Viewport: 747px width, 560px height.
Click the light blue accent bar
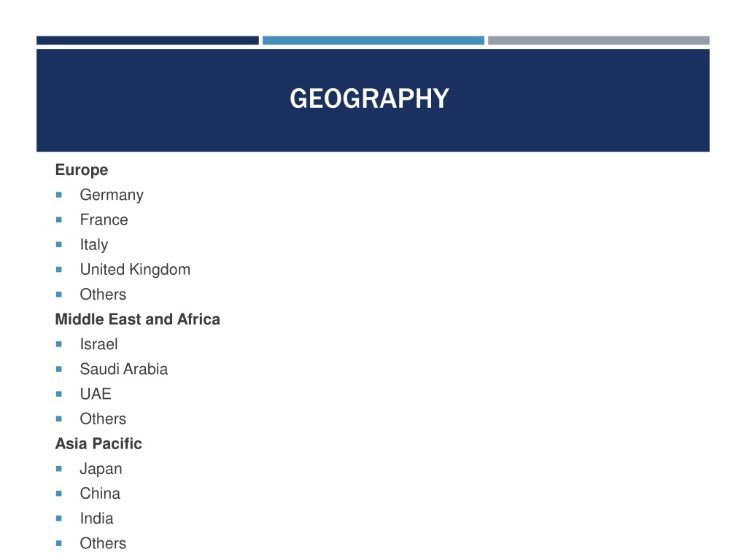click(373, 41)
